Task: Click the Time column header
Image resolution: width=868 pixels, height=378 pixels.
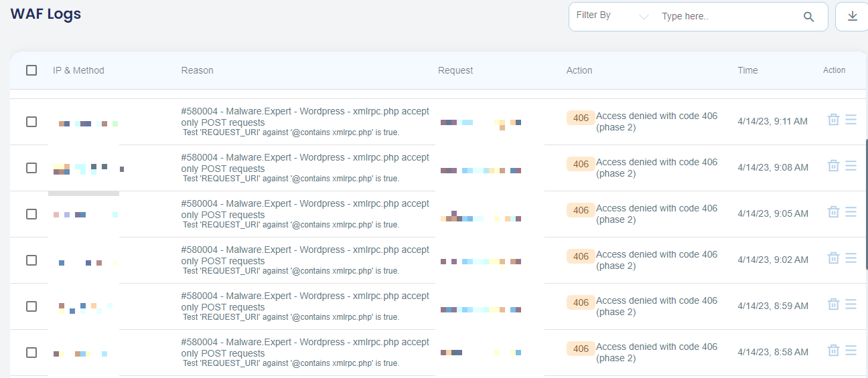Action: [x=747, y=70]
